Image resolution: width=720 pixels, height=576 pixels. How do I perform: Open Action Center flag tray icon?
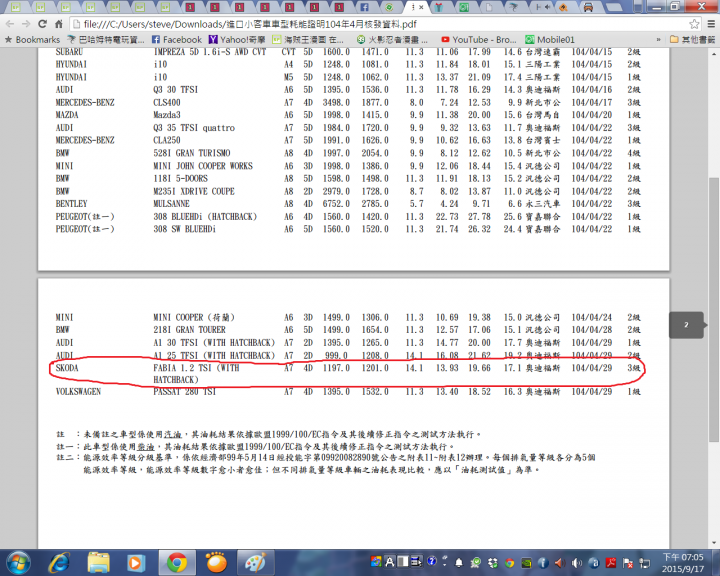[627, 563]
